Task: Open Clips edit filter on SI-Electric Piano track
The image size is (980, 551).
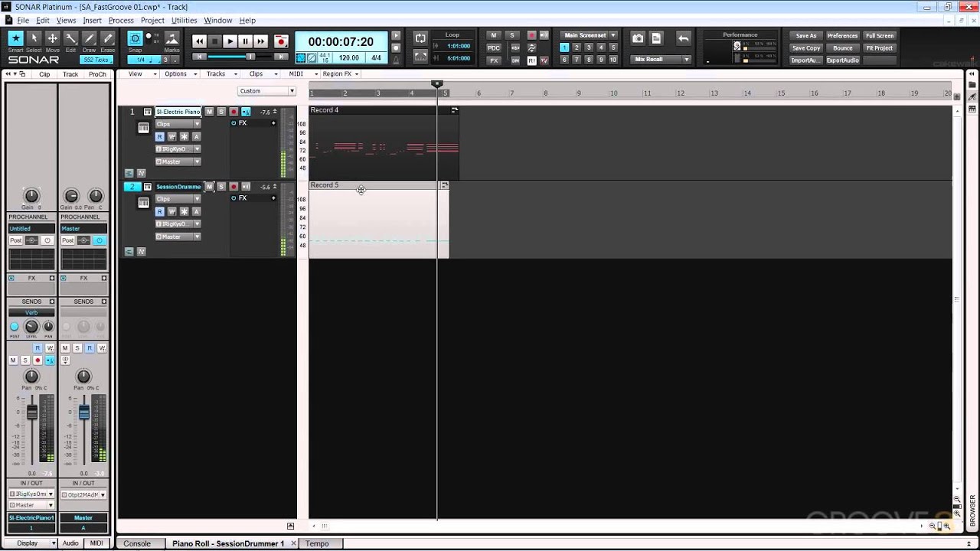Action: coord(178,124)
